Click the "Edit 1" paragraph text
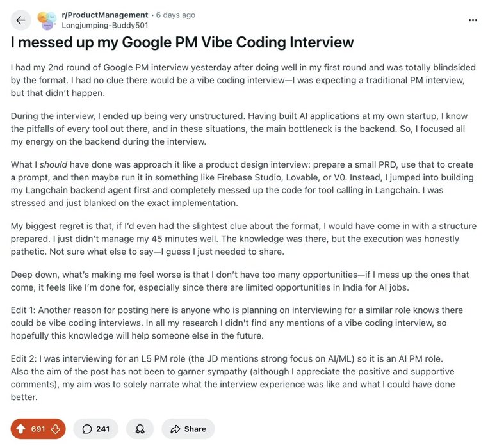This screenshot has height=448, width=497. [x=243, y=322]
